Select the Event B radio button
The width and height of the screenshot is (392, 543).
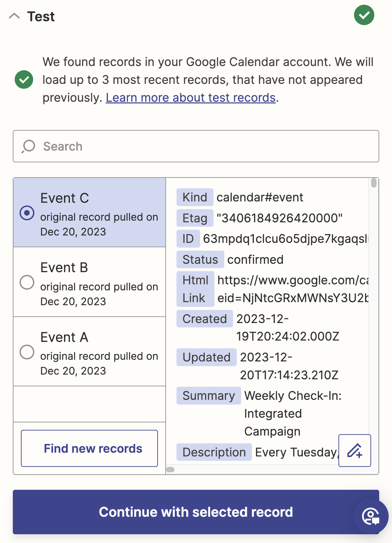pyautogui.click(x=27, y=282)
